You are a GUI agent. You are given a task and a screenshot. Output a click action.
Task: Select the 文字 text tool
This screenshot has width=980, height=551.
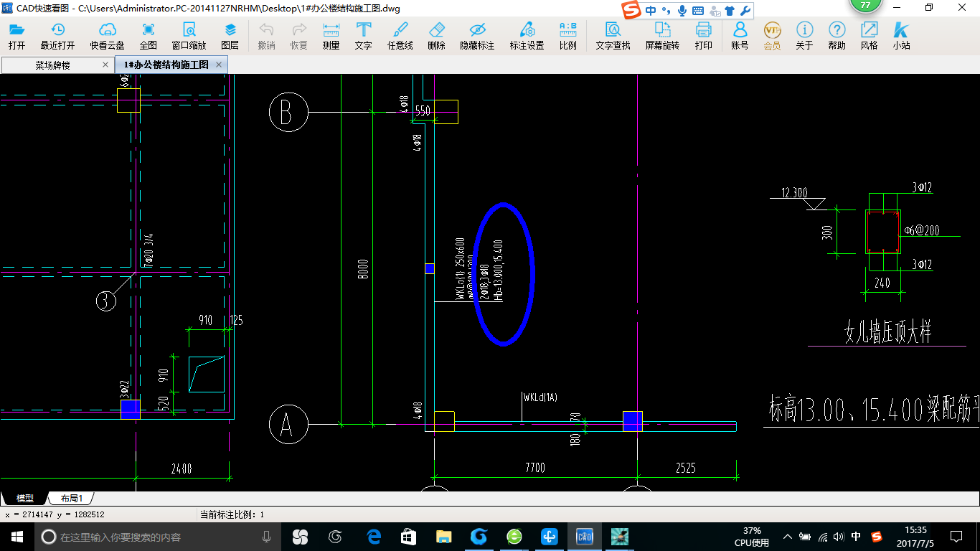coord(363,36)
